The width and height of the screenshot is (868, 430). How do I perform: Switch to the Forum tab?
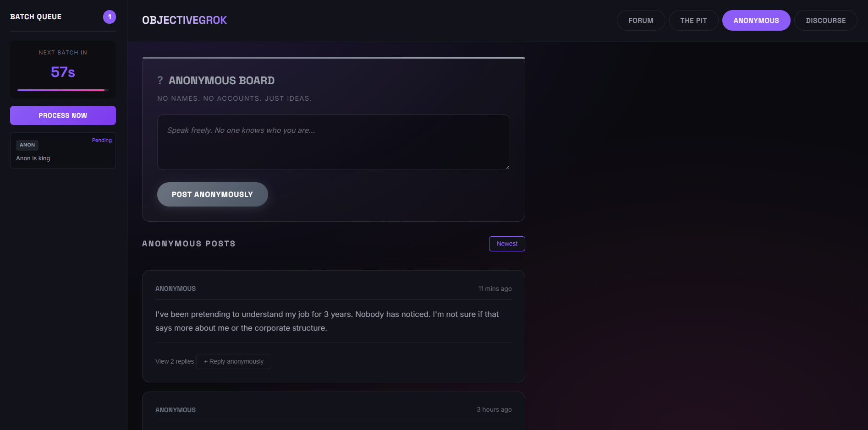click(640, 20)
